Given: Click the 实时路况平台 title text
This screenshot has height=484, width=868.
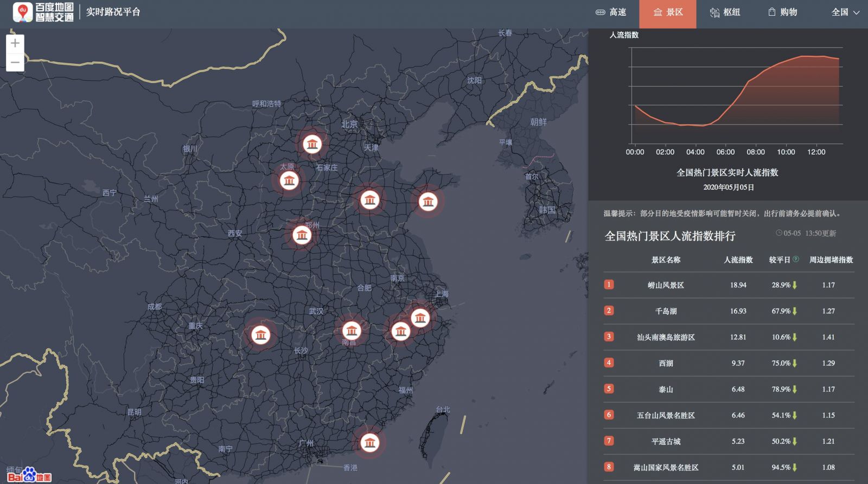Looking at the screenshot, I should [113, 12].
